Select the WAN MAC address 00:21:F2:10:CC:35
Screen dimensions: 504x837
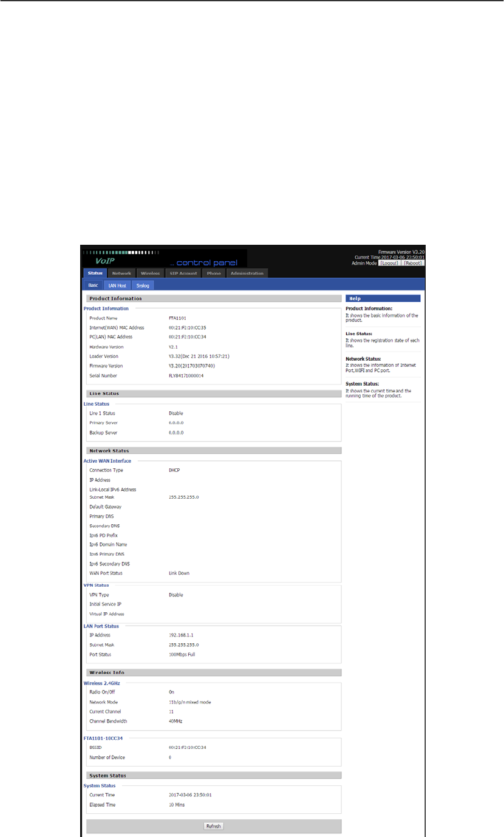click(188, 327)
